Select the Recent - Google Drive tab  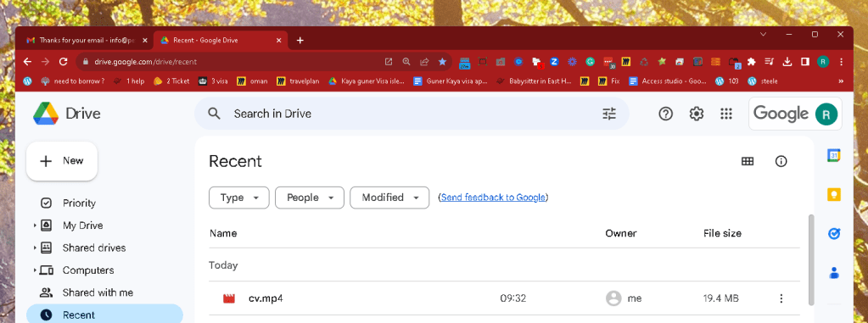(220, 41)
